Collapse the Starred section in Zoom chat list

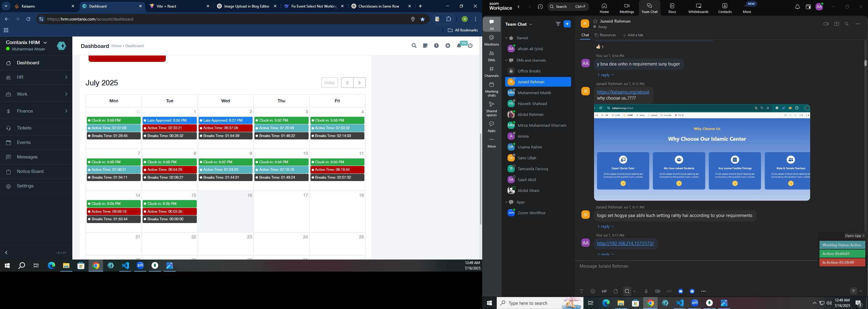[x=506, y=38]
